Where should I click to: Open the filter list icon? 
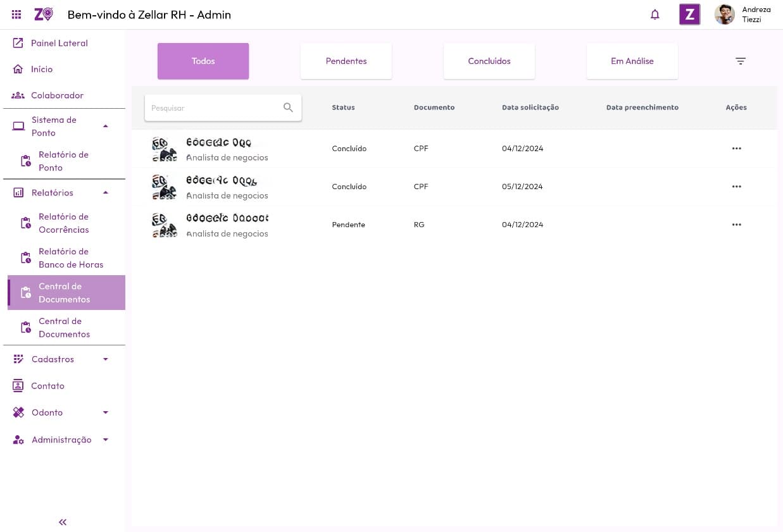coord(741,61)
